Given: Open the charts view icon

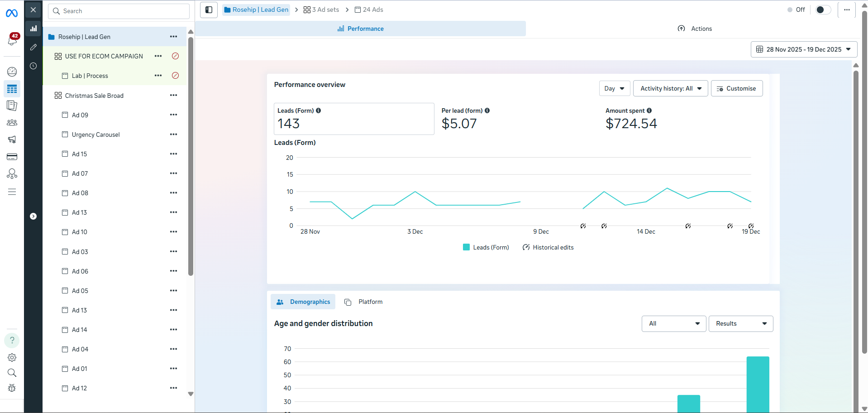Looking at the screenshot, I should click(x=33, y=29).
